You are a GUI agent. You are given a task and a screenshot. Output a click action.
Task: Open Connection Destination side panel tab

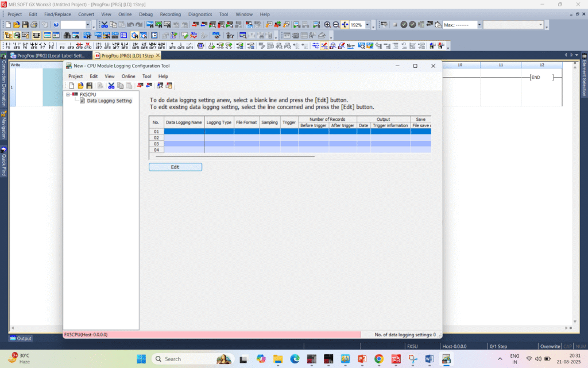[x=4, y=80]
